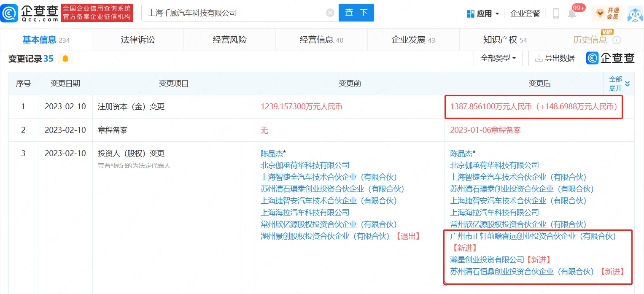The image size is (644, 294).
Task: Click the 变更项目 column header
Action: (174, 84)
